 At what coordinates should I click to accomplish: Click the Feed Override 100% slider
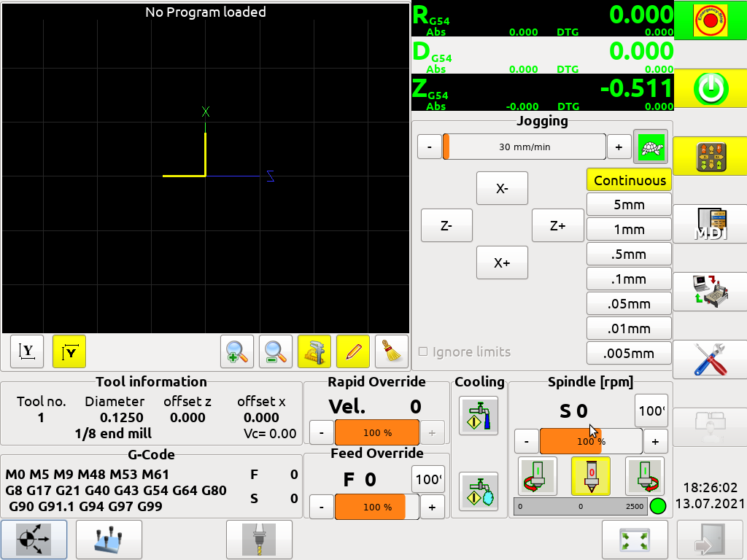[x=376, y=506]
